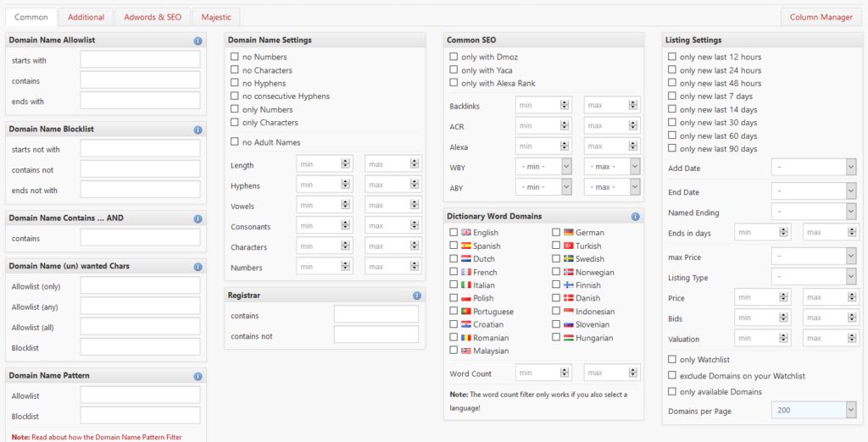Click the German flag icon

click(568, 233)
